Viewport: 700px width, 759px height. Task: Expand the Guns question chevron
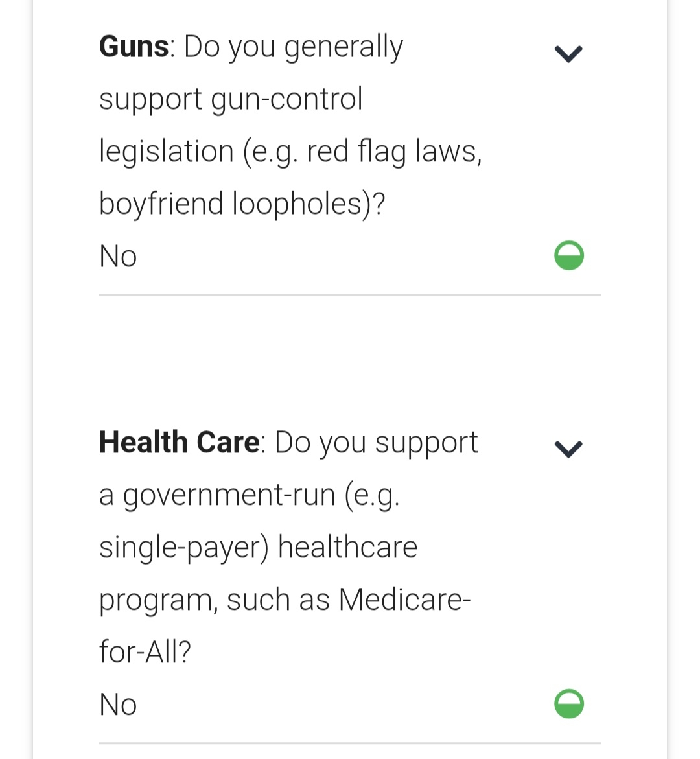[x=568, y=53]
